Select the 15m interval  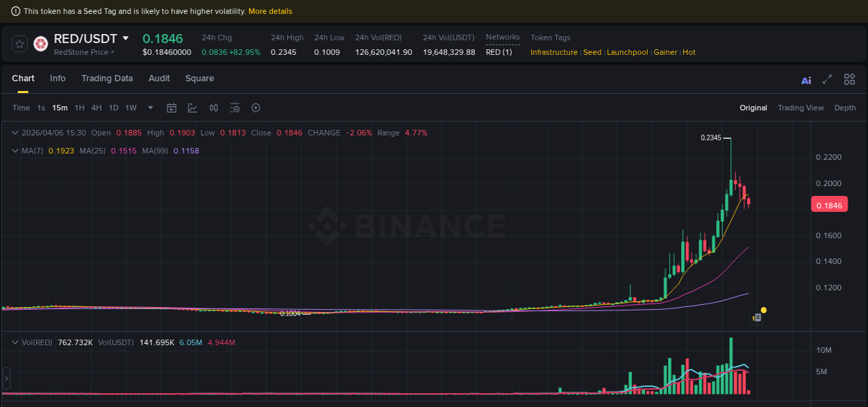(60, 108)
